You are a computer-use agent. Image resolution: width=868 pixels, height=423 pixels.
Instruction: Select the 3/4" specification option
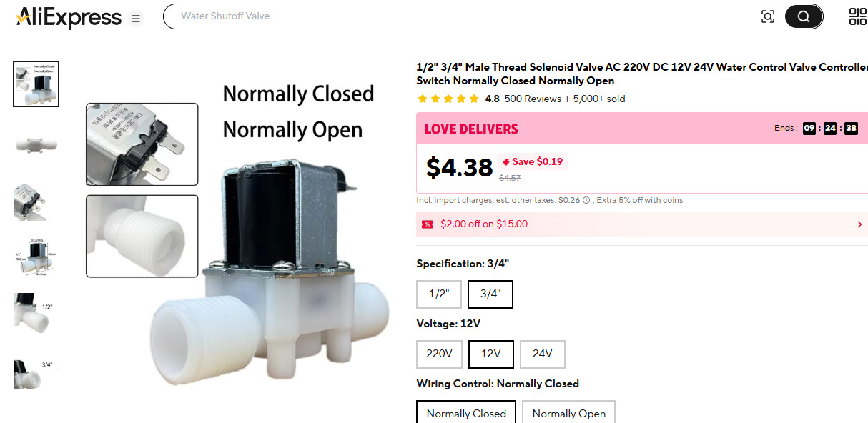pyautogui.click(x=490, y=294)
